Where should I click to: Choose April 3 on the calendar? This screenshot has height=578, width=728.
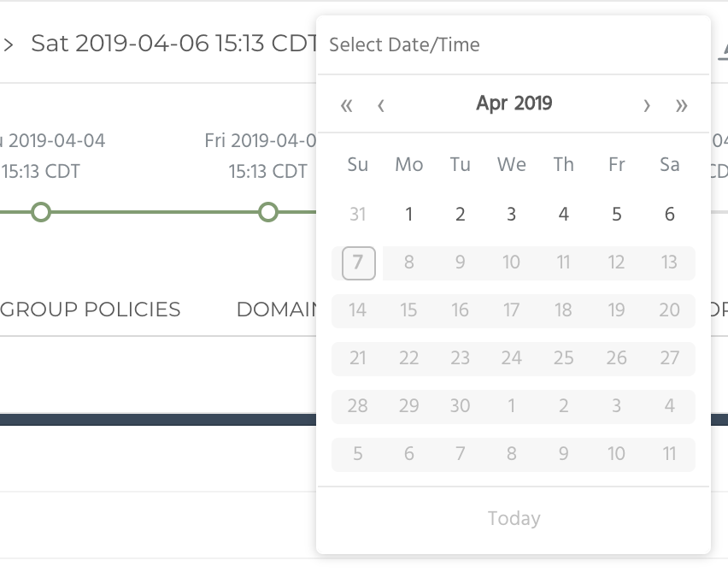tap(511, 215)
